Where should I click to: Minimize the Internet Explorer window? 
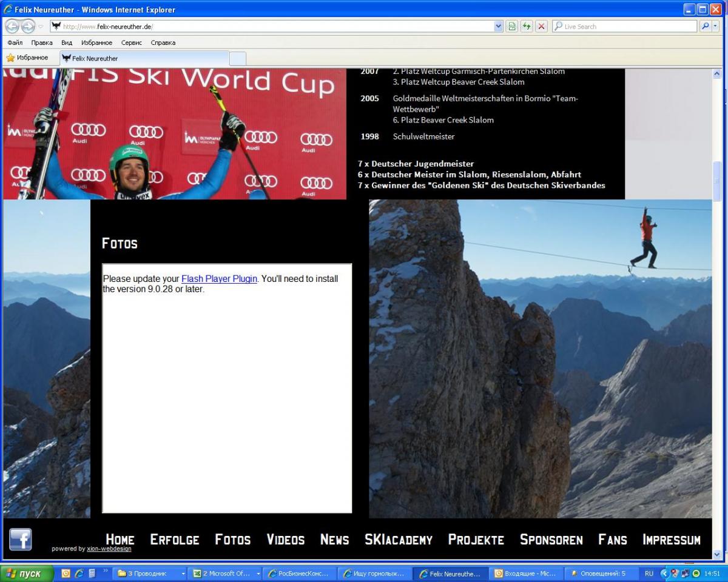pos(690,9)
